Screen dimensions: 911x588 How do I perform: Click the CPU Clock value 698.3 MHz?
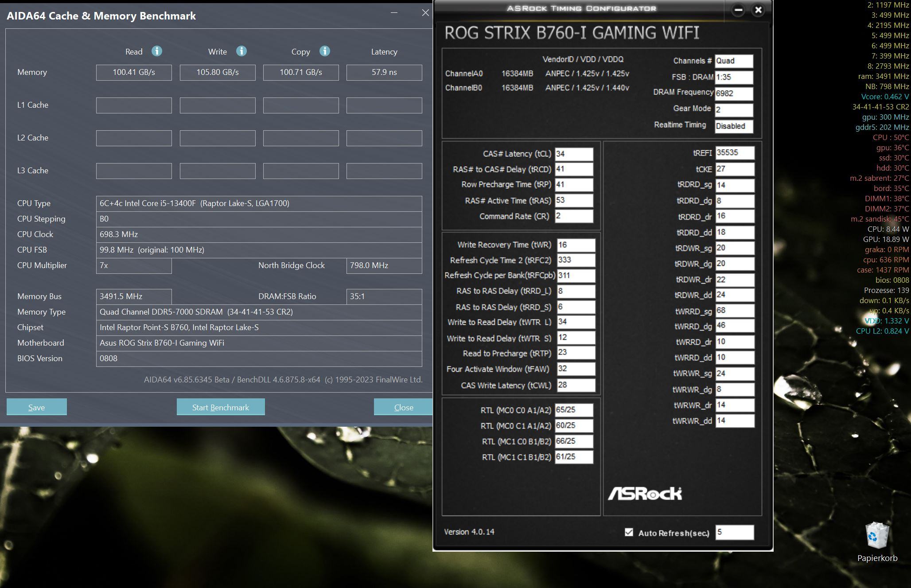pos(259,234)
